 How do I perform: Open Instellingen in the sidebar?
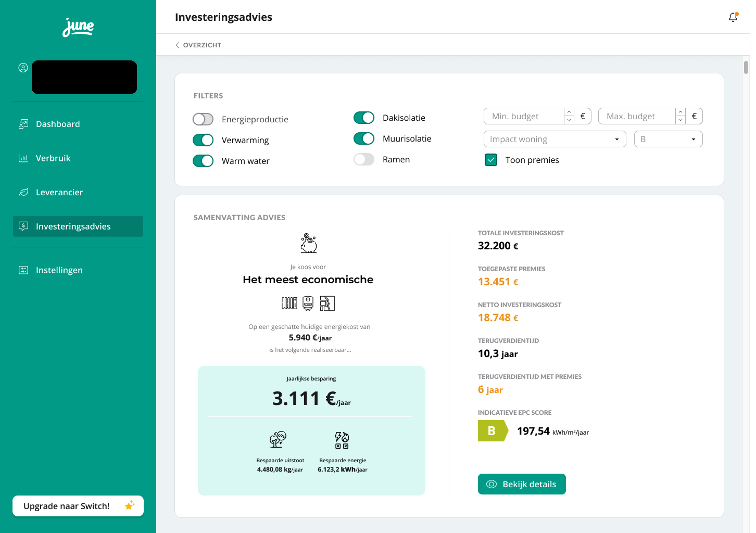(x=78, y=270)
